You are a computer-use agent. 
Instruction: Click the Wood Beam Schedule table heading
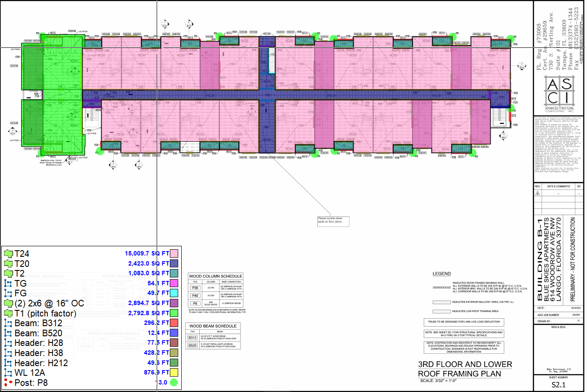pos(214,326)
